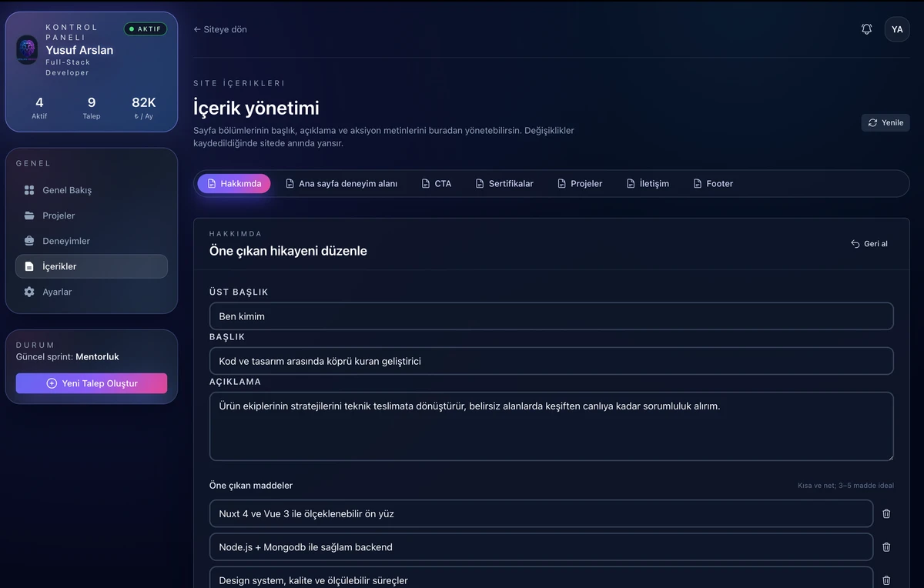Image resolution: width=924 pixels, height=588 pixels.
Task: Remove the 'Node.js + Mongodb' list item
Action: 886,547
